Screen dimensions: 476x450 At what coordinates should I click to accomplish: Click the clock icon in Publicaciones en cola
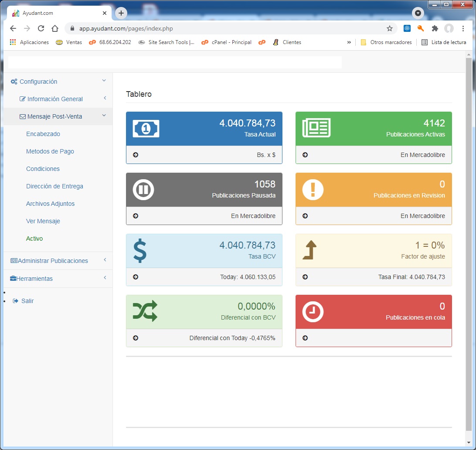(313, 312)
